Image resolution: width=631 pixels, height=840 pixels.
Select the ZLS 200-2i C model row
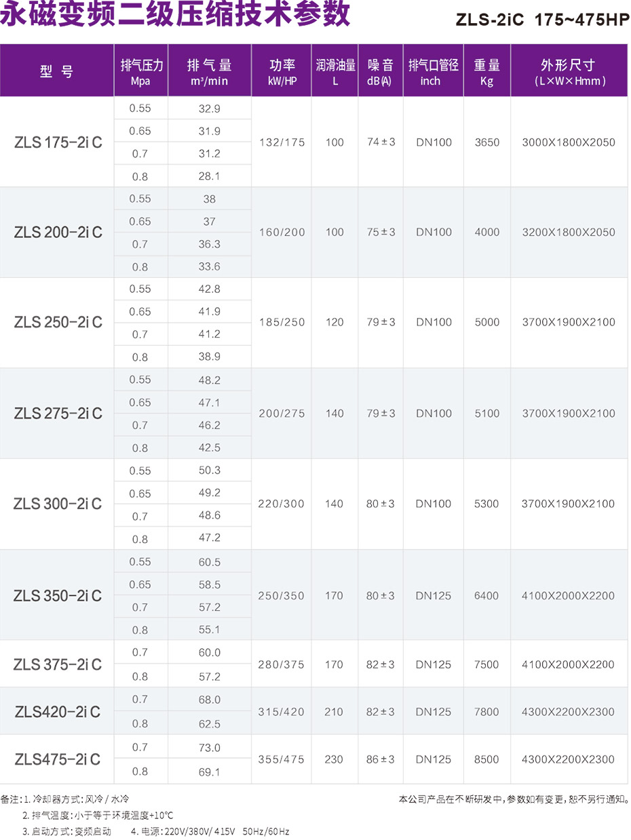pyautogui.click(x=314, y=233)
